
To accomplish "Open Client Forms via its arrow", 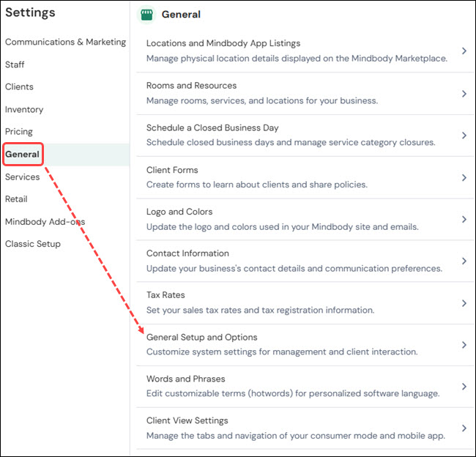I will (464, 177).
